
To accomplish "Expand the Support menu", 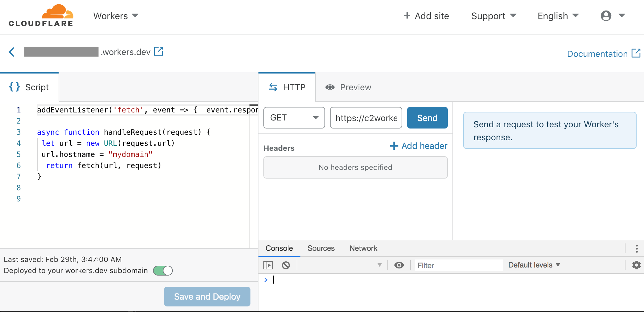I will coord(494,16).
